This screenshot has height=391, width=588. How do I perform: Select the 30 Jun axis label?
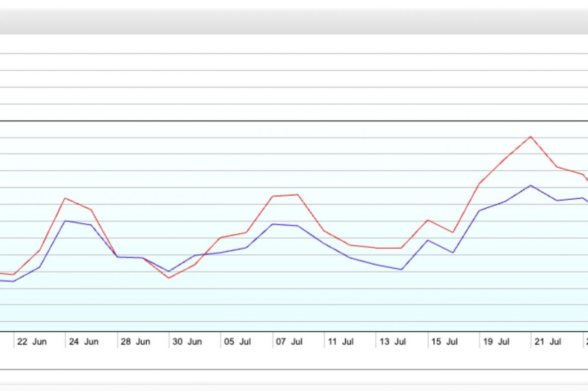click(187, 342)
